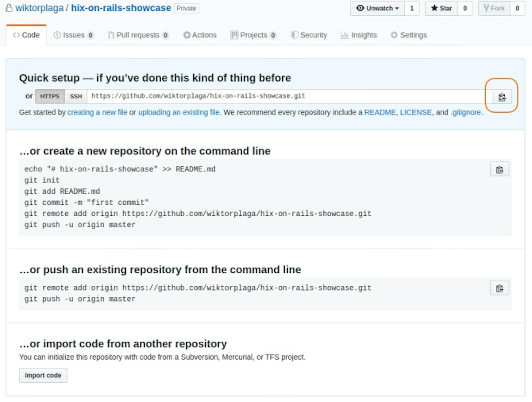Open the Issues tab
Screen dimensions: 532x402
coord(73,35)
